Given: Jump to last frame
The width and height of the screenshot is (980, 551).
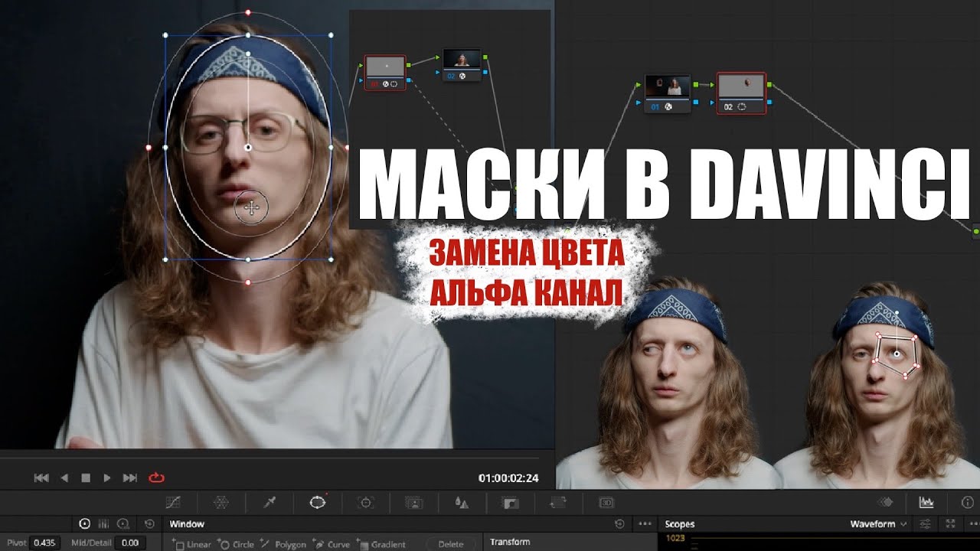Looking at the screenshot, I should tap(130, 478).
